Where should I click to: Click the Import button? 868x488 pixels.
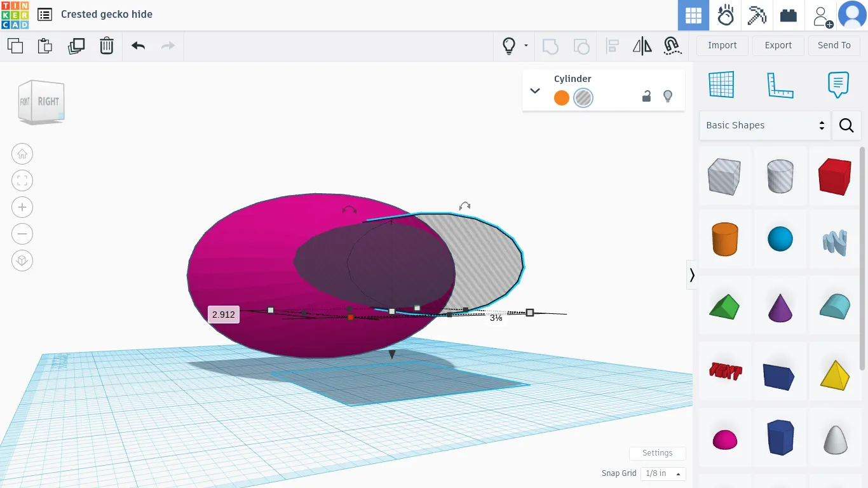(722, 45)
